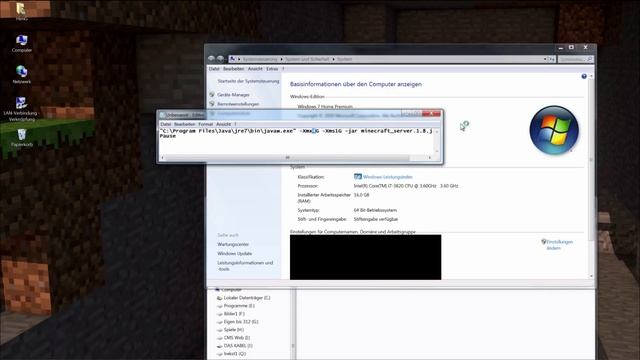Screen dimensions: 640x360
Task: Click the word Pause in Editor
Action: coord(168,136)
